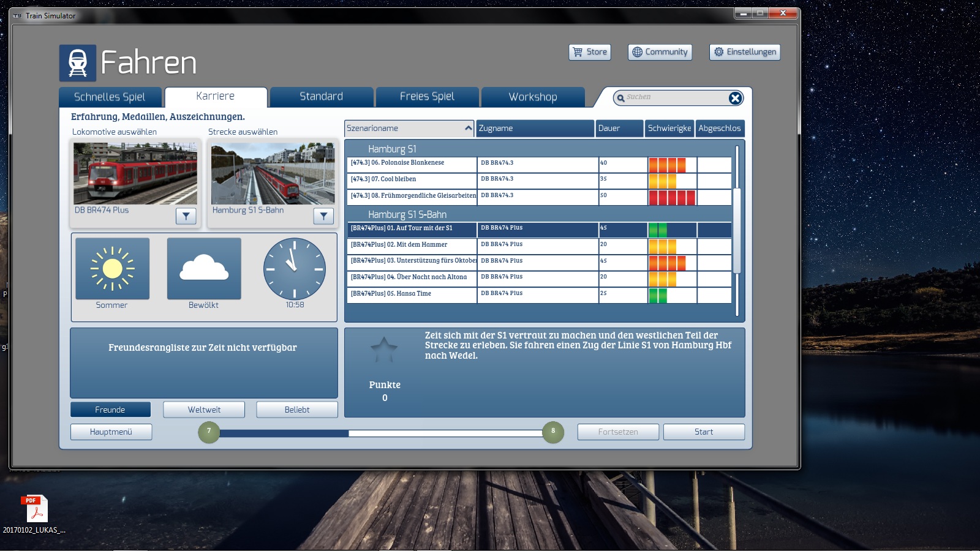Open the locomotive filter dropdown

point(186,216)
